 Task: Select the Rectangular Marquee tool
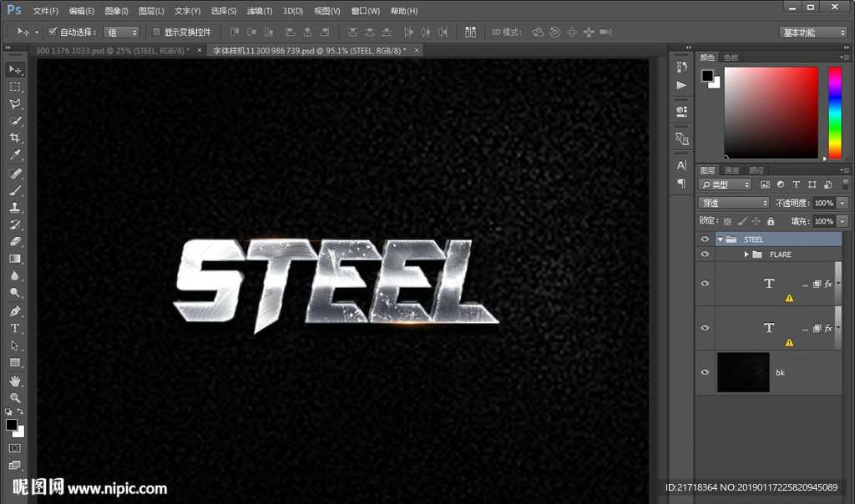tap(15, 87)
